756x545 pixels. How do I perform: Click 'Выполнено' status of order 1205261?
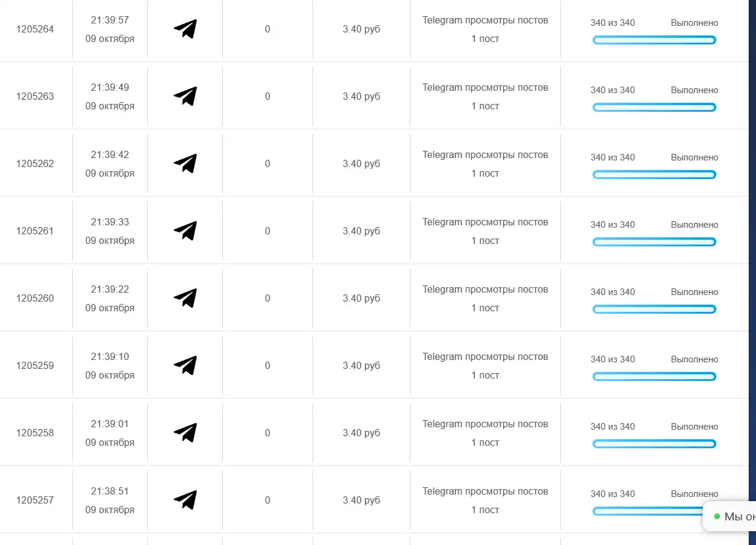point(694,225)
